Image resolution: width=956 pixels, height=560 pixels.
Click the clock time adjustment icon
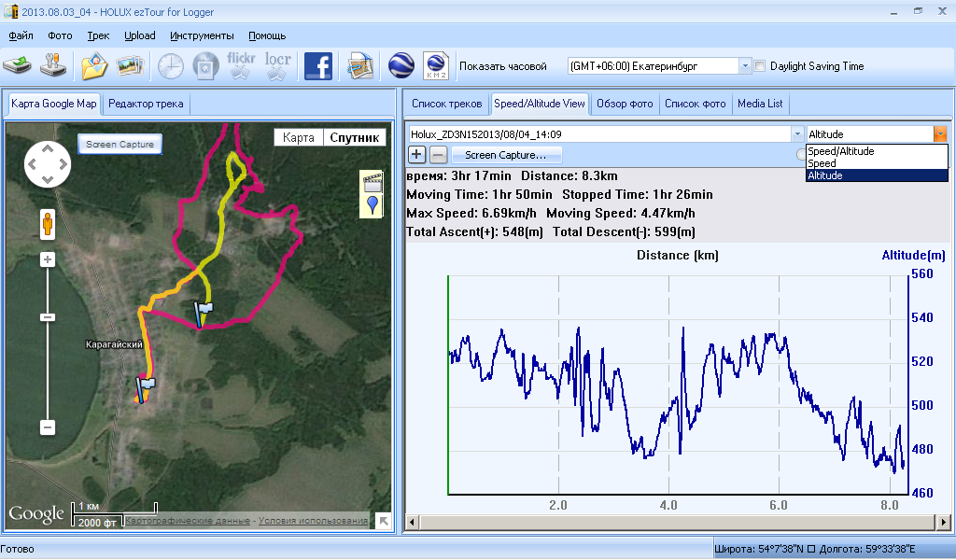tap(171, 66)
